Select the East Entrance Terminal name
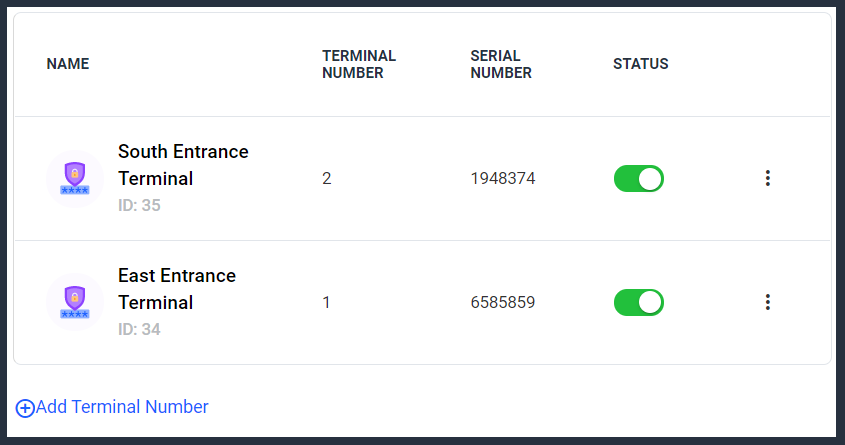Image resolution: width=845 pixels, height=445 pixels. click(177, 289)
